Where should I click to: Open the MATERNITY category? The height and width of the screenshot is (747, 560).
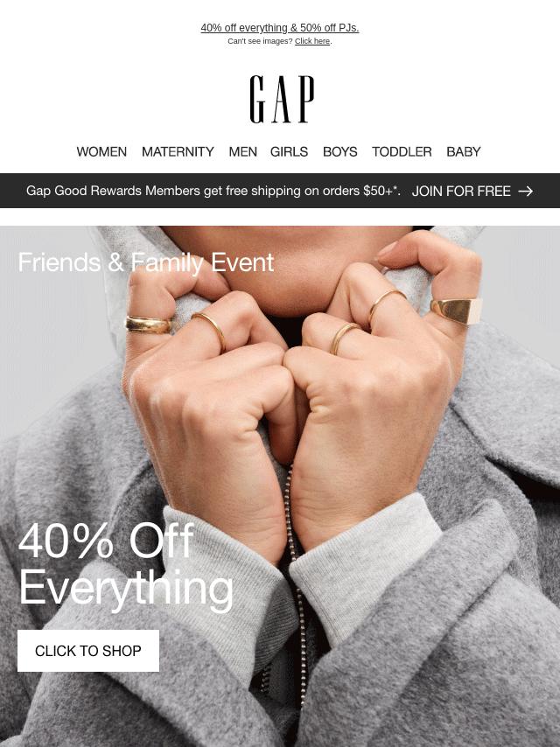(178, 151)
